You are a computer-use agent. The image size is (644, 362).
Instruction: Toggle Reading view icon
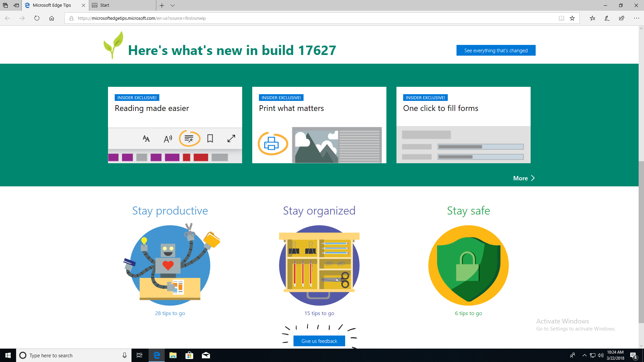[561, 18]
